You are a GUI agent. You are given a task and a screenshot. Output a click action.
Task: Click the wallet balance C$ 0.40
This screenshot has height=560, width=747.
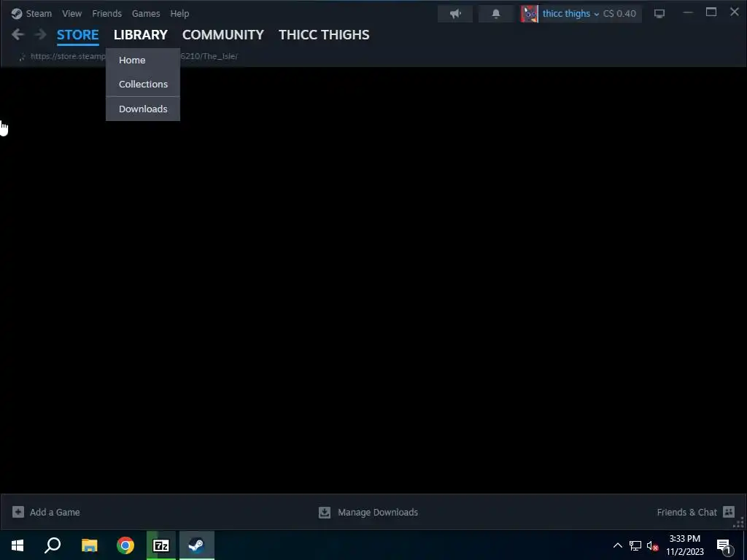[x=619, y=13]
